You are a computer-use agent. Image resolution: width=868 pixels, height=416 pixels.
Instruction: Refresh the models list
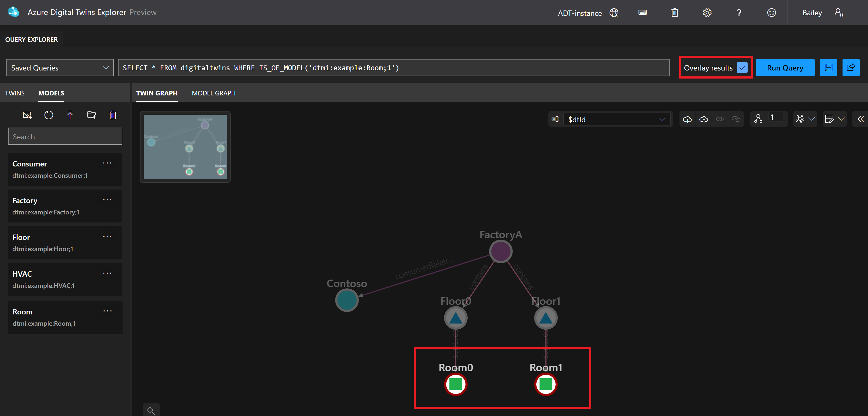click(49, 115)
